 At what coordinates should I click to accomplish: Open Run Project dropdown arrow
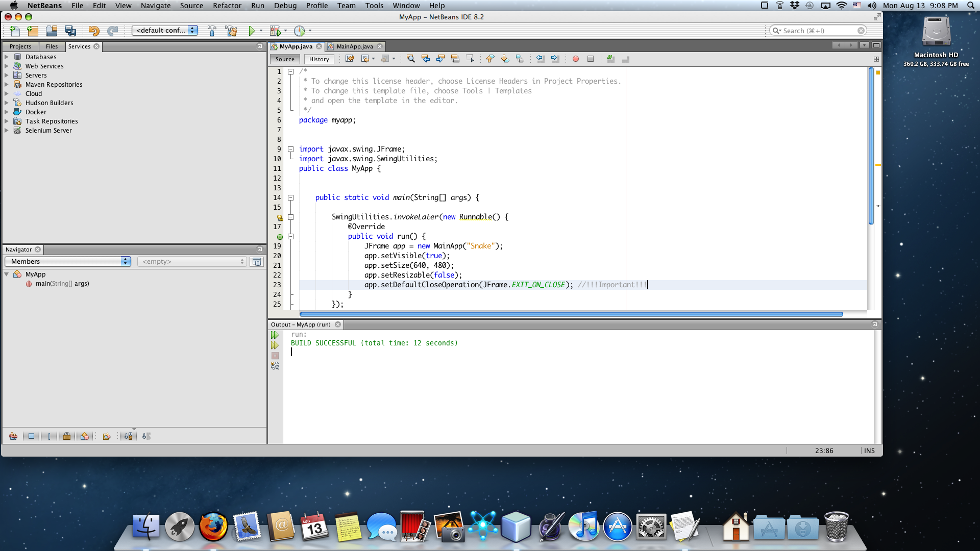[261, 31]
